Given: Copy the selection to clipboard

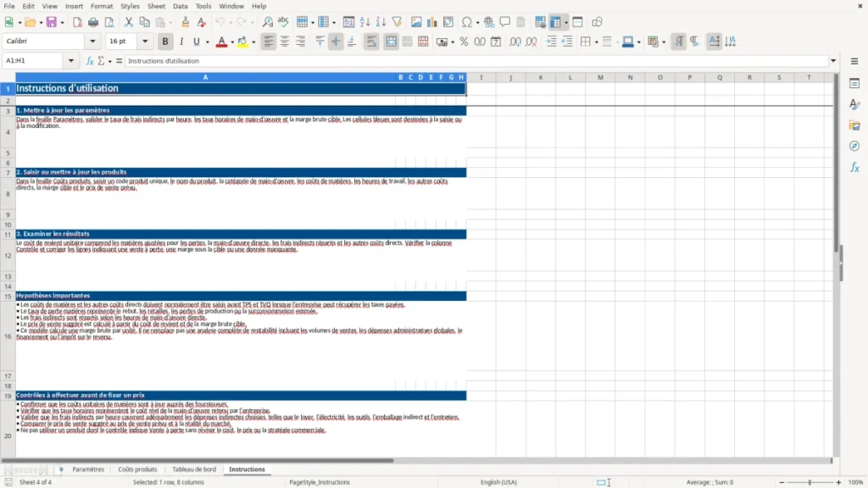Looking at the screenshot, I should pos(144,22).
